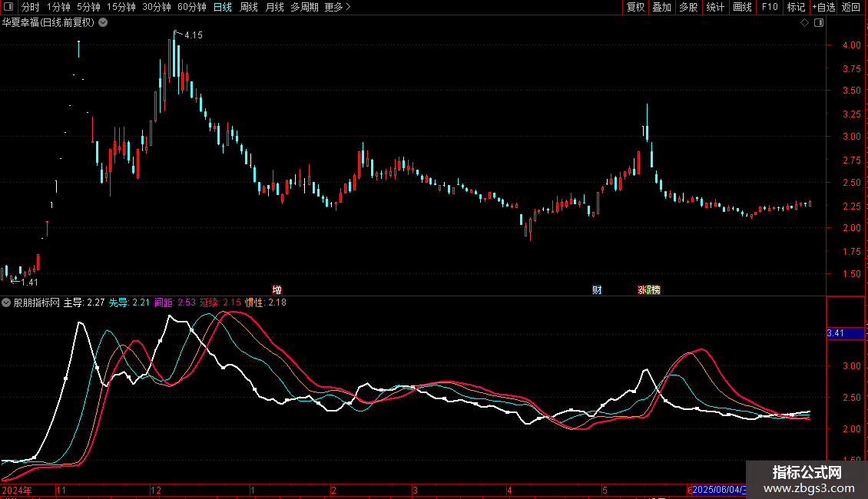Open the stock title dropdown arrow
Screen dimensions: 868x499
pyautogui.click(x=103, y=23)
